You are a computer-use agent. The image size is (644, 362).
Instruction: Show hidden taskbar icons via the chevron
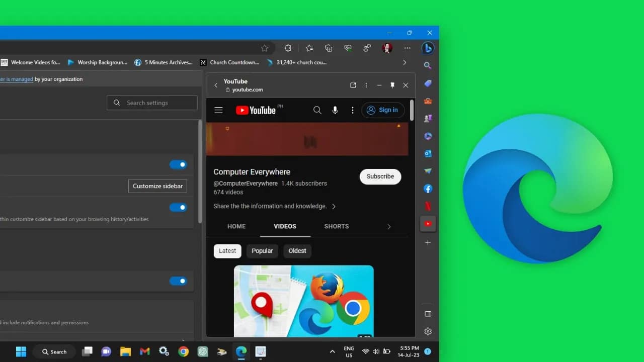[332, 351]
